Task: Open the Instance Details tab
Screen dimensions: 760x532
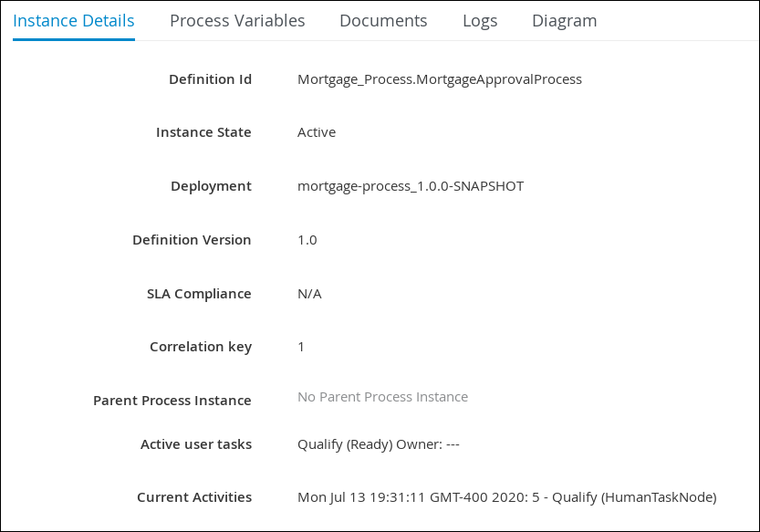Action: pos(74,21)
